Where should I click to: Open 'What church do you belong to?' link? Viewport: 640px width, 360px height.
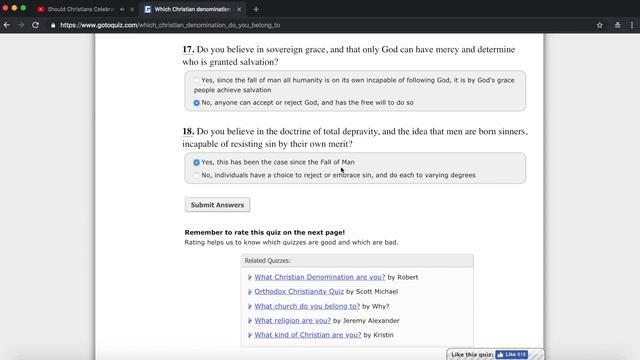coord(307,306)
